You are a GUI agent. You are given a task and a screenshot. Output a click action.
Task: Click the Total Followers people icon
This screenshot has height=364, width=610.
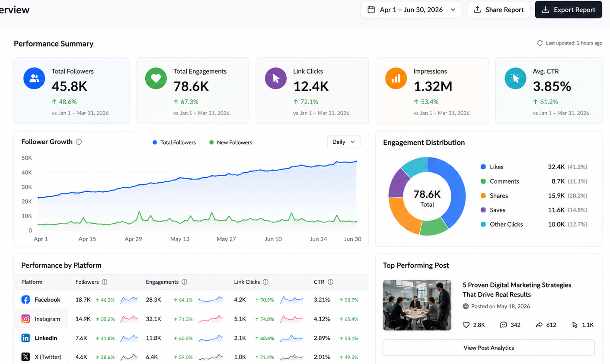pyautogui.click(x=34, y=79)
